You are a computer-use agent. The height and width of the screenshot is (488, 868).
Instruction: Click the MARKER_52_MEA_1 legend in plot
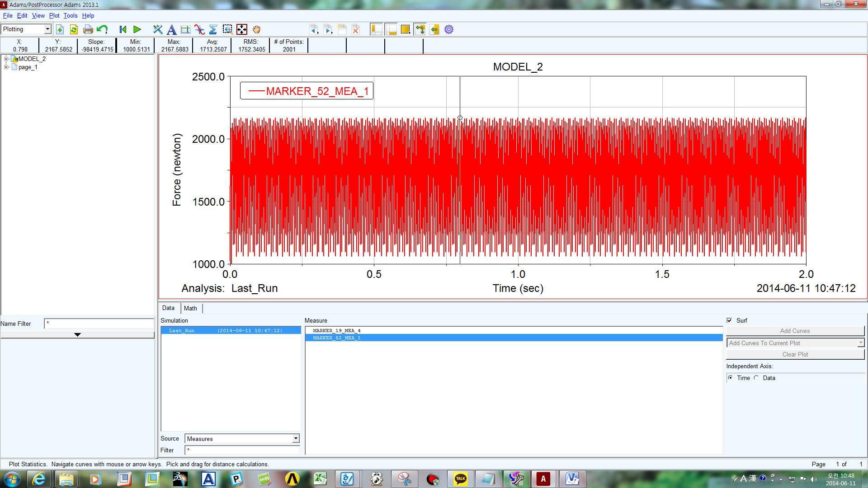click(x=307, y=91)
